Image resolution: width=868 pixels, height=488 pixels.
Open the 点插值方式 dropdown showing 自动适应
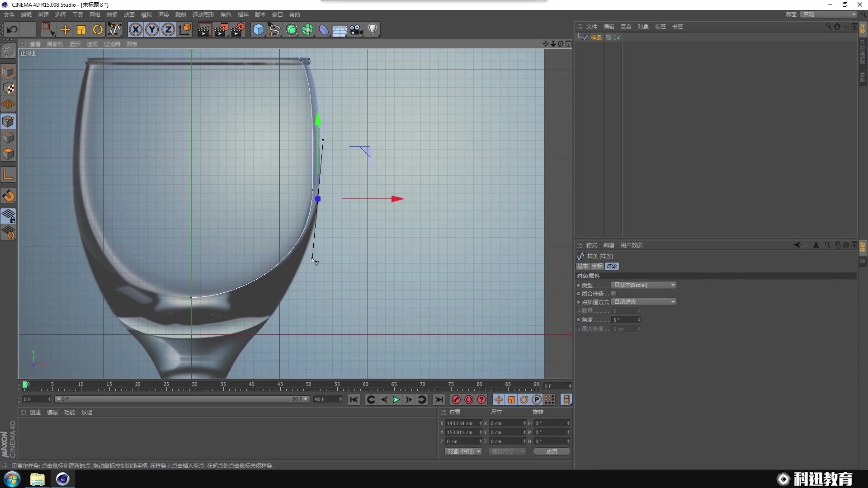[x=644, y=301]
